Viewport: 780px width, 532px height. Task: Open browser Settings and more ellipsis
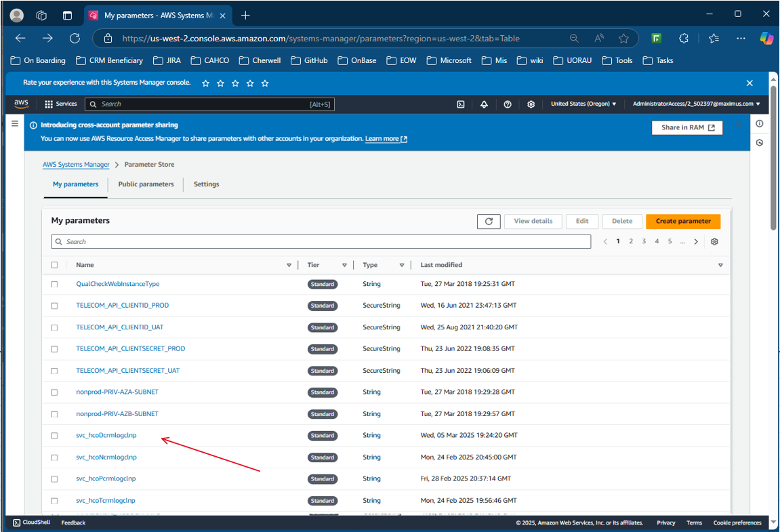coord(741,39)
